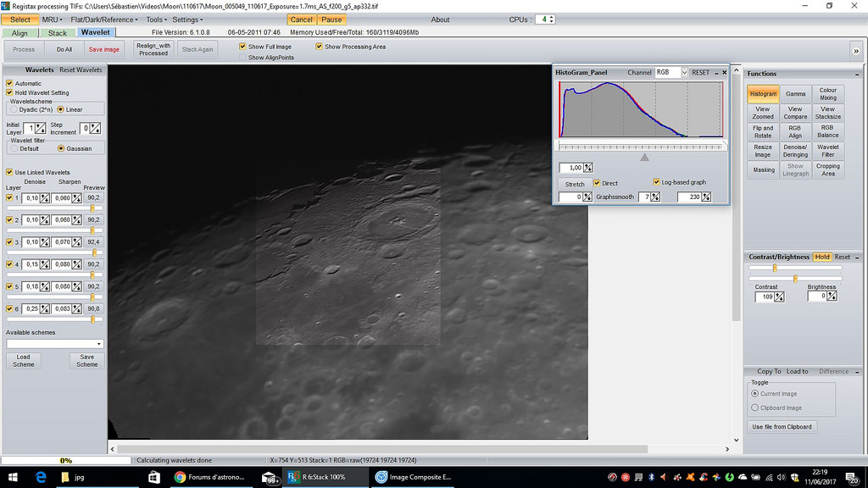The width and height of the screenshot is (868, 488).
Task: Disable Log-based graph checkbox
Action: (x=657, y=182)
